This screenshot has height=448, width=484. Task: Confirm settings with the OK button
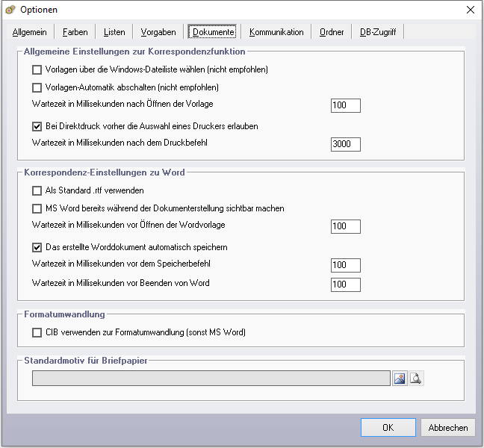click(388, 428)
